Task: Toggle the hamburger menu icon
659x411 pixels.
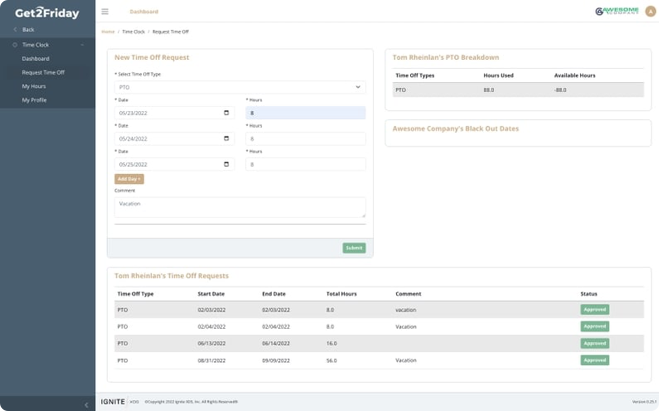Action: [x=105, y=12]
